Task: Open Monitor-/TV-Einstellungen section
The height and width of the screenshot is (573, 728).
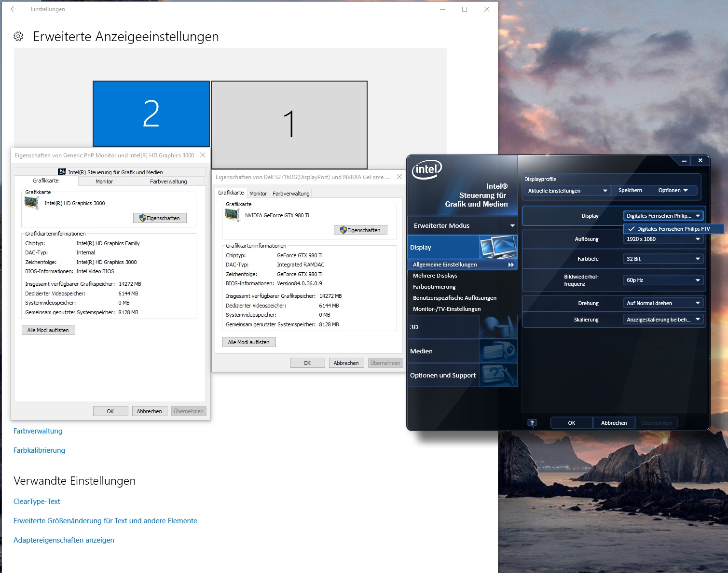Action: point(447,309)
